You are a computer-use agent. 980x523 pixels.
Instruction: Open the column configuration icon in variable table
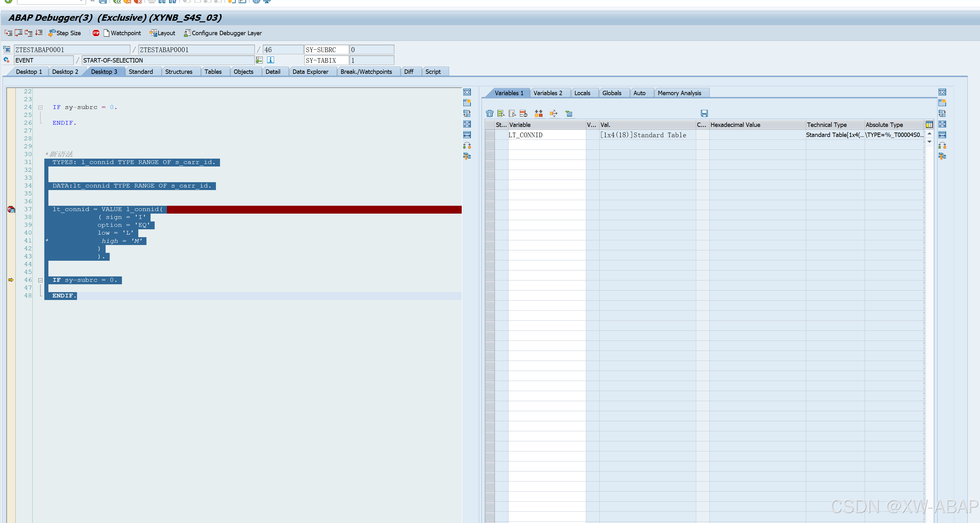(x=929, y=124)
